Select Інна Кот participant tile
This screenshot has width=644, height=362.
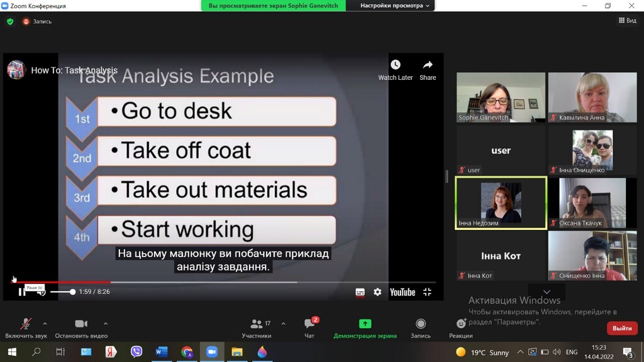click(501, 256)
